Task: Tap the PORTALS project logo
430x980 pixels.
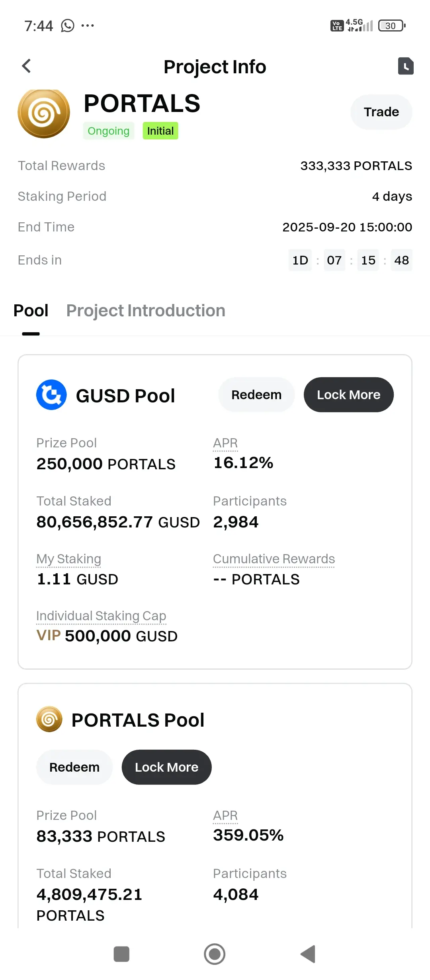Action: (x=44, y=114)
